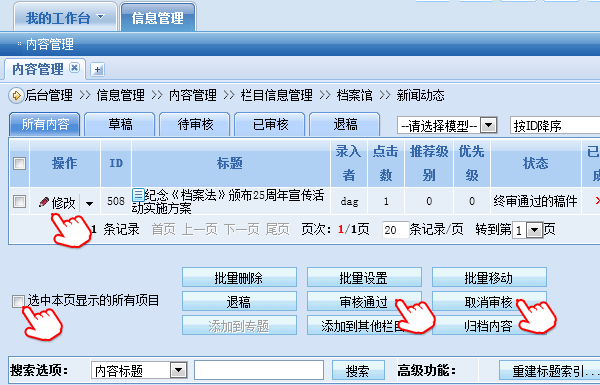This screenshot has width=600, height=385.
Task: Click the 内容管理 breadcrumb link
Action: (192, 95)
